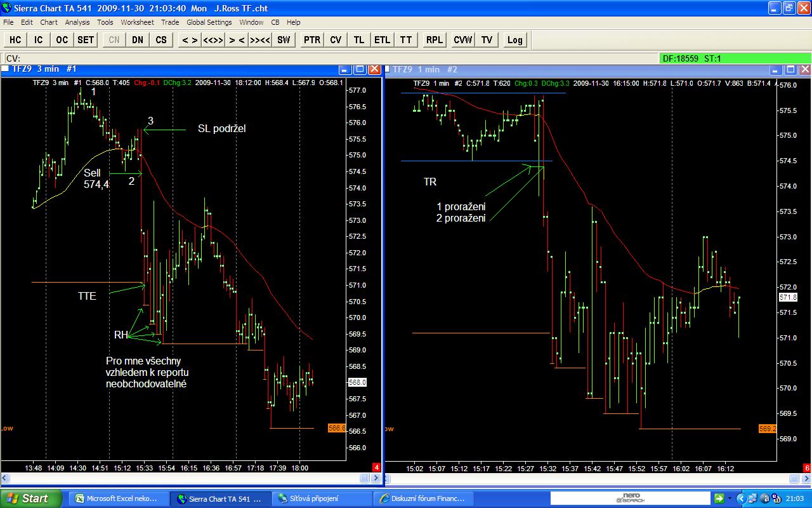Switch to Diskuzní fórum browser window
The width and height of the screenshot is (812, 508).
pos(422,498)
